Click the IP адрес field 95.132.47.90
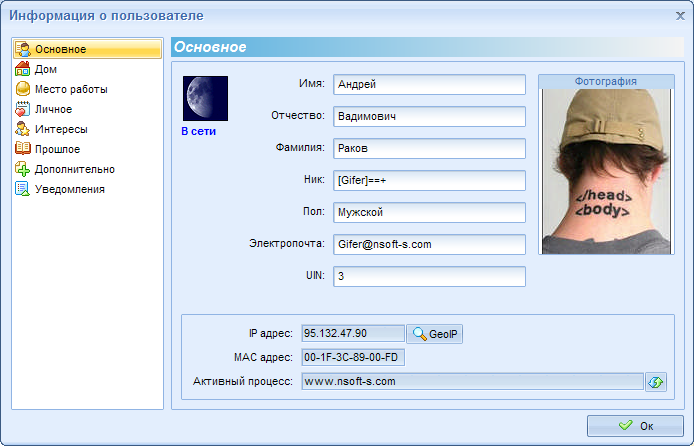Image resolution: width=694 pixels, height=446 pixels. (x=353, y=333)
